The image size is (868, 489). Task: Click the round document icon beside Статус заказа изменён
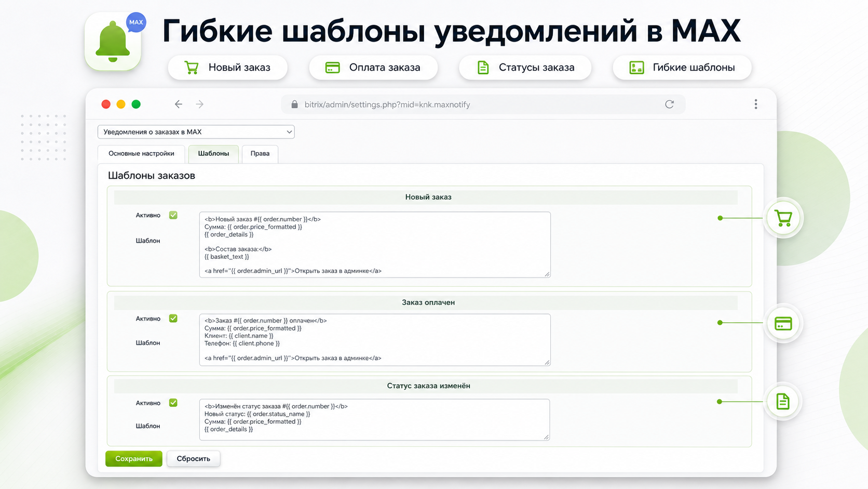pyautogui.click(x=783, y=402)
